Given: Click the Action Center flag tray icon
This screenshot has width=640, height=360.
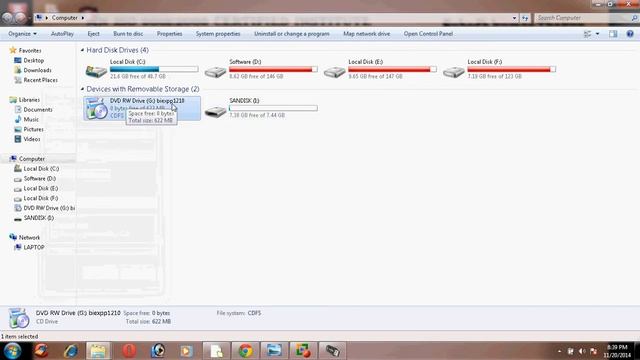Looking at the screenshot, I should (594, 351).
